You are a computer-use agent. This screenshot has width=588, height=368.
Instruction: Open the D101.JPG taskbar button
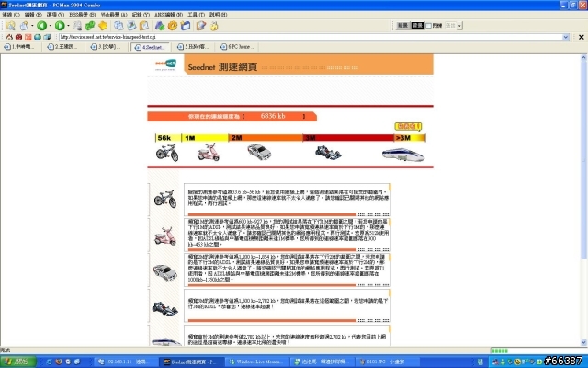[x=388, y=362]
